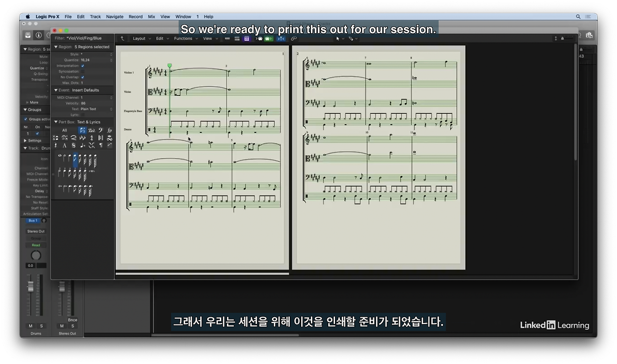
Task: Open the Apple menu
Action: [x=27, y=16]
